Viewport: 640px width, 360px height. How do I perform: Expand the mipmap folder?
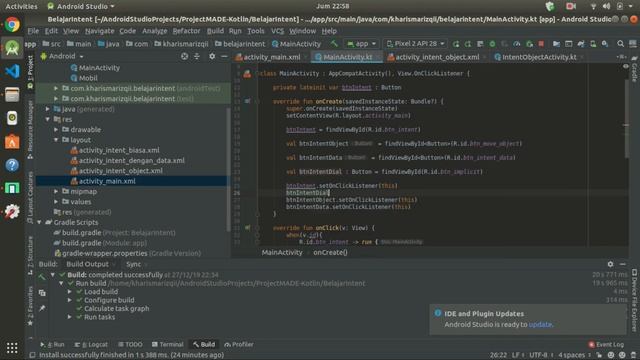(x=56, y=191)
